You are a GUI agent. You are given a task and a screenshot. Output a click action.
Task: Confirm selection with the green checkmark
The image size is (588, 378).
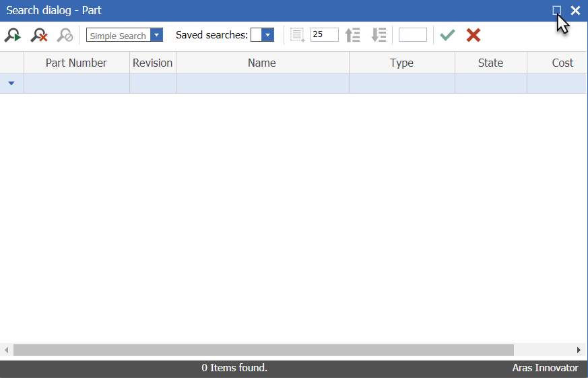point(447,35)
